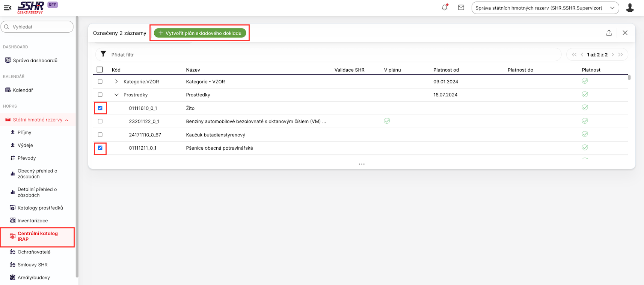
Task: Open the notifications bell icon
Action: coord(445,7)
